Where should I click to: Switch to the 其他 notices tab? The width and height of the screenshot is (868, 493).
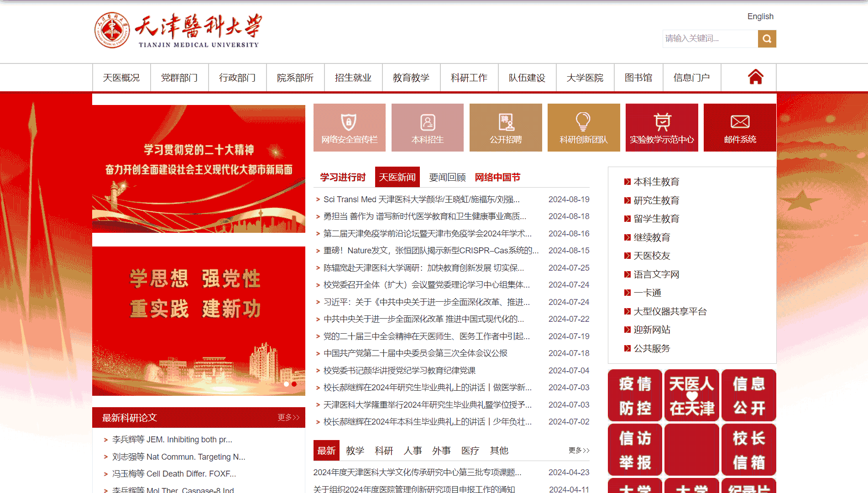tap(499, 451)
